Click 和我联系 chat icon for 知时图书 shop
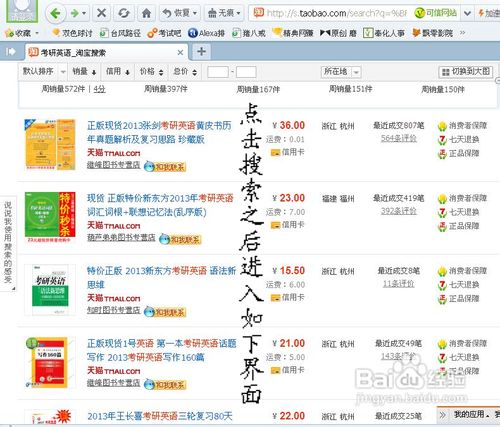 [x=165, y=312]
